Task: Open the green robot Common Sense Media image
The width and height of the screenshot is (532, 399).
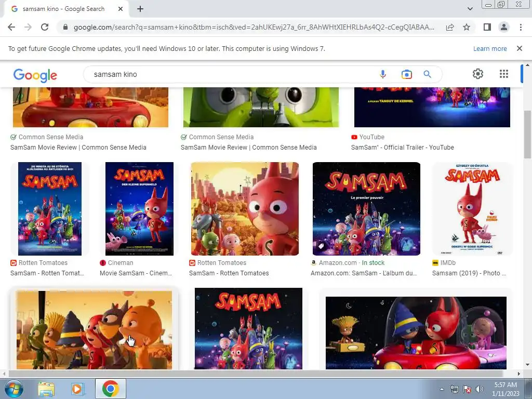Action: 261,107
